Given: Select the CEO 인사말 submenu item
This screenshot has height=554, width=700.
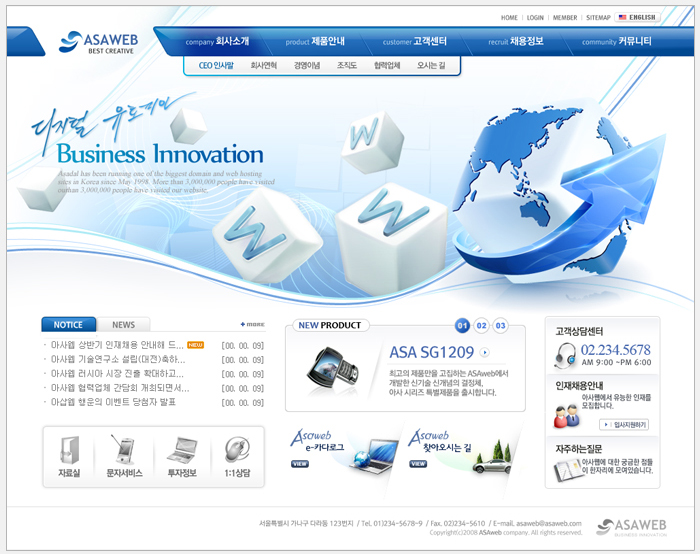Looking at the screenshot, I should coord(216,66).
